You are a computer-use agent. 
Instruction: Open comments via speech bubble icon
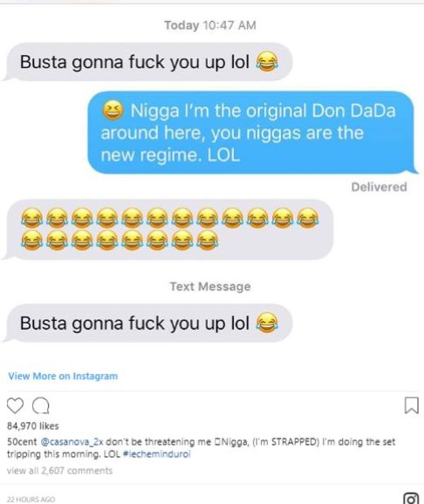point(40,405)
